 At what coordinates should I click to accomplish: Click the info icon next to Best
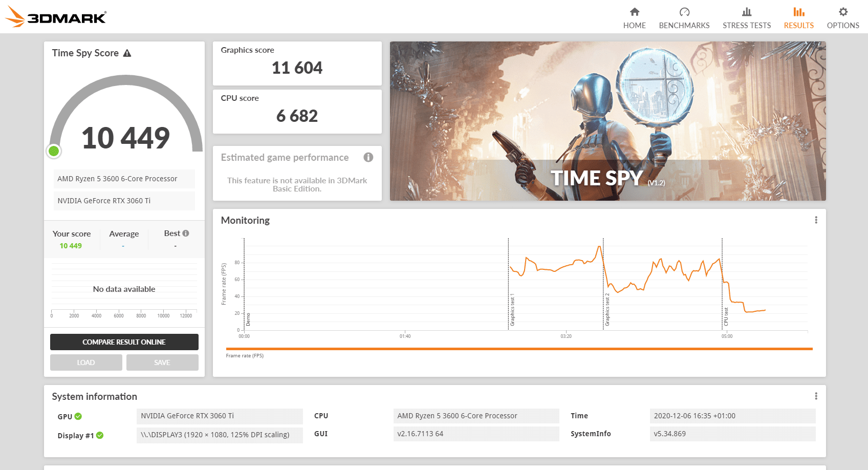pyautogui.click(x=186, y=233)
